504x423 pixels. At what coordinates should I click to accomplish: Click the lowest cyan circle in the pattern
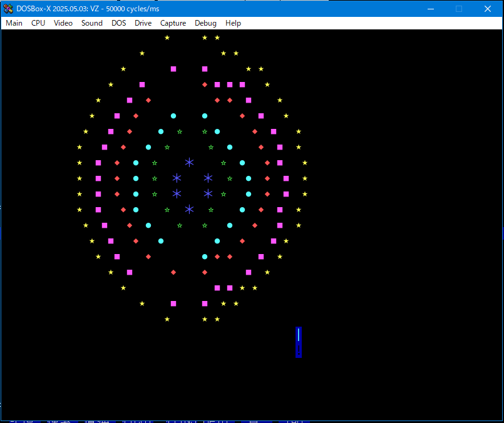pos(205,257)
